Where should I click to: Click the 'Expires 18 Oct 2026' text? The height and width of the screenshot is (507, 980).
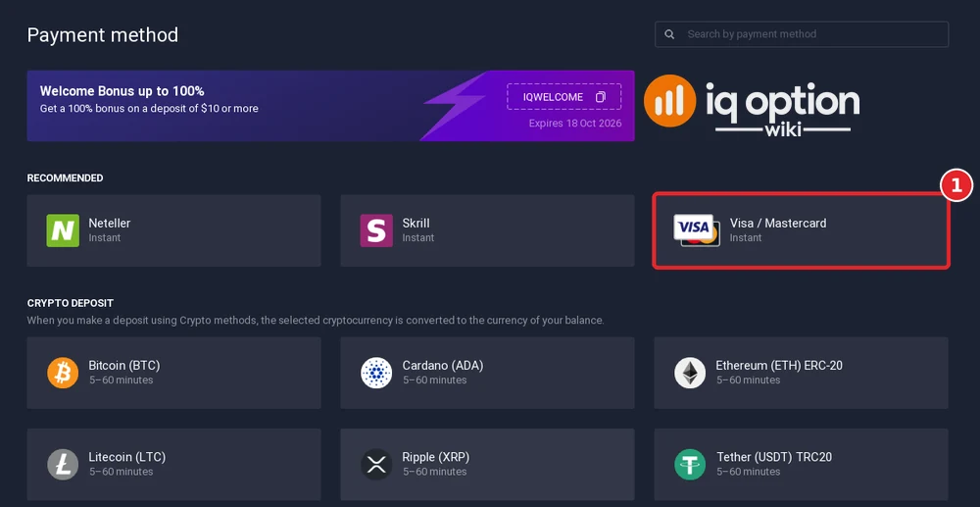point(575,124)
